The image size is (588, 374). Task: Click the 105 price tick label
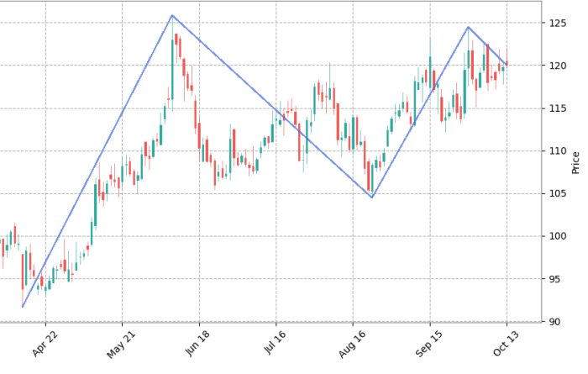coord(558,193)
